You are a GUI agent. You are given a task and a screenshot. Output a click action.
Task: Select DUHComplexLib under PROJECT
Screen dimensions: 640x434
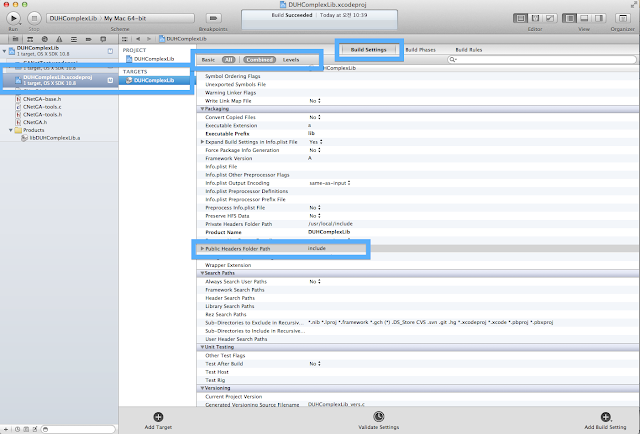coord(150,59)
